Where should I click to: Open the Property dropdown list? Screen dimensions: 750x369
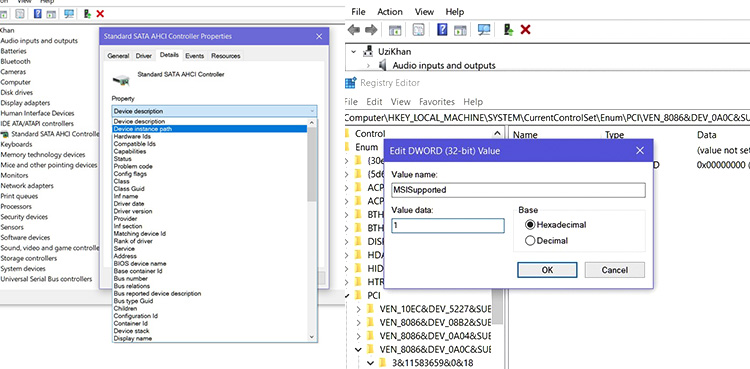click(x=214, y=111)
